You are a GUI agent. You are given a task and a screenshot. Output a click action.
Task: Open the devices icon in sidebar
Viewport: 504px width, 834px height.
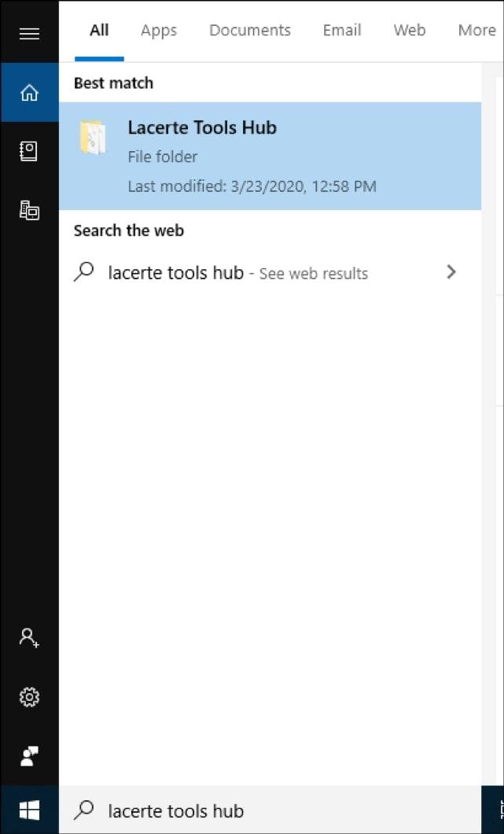tap(29, 210)
